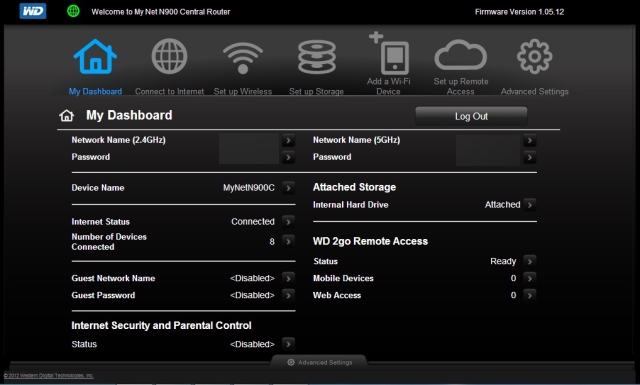This screenshot has height=385, width=640.
Task: Open the Parental Control Status arrow
Action: 288,344
